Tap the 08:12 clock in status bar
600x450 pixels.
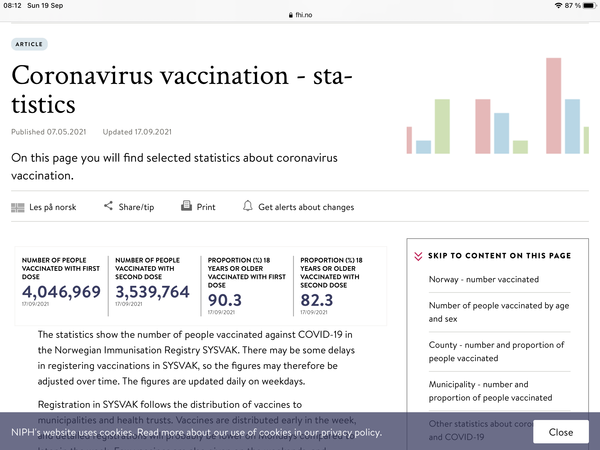coord(12,5)
